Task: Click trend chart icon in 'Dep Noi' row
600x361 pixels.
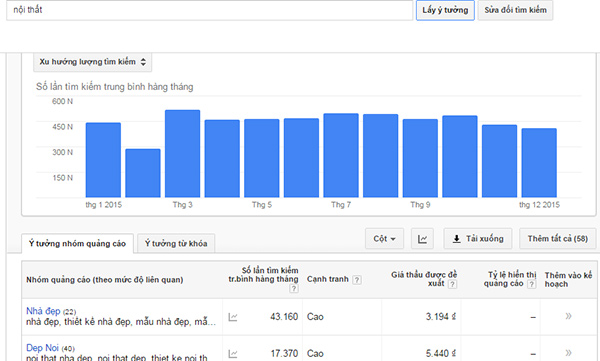Action: 233,354
